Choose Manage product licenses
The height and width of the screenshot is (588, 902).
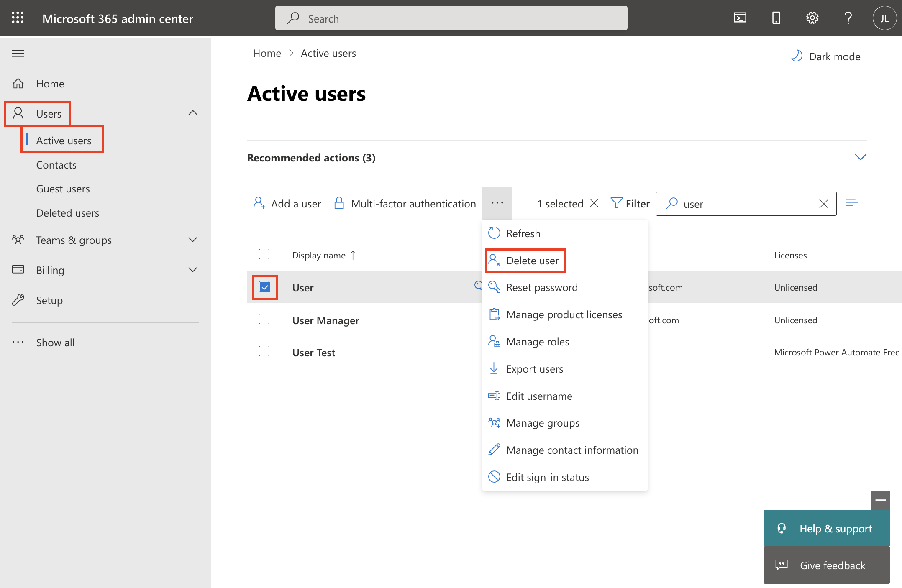click(x=565, y=314)
